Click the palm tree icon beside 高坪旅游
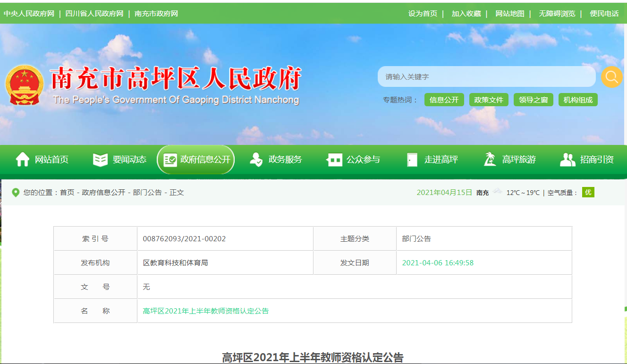 [490, 160]
